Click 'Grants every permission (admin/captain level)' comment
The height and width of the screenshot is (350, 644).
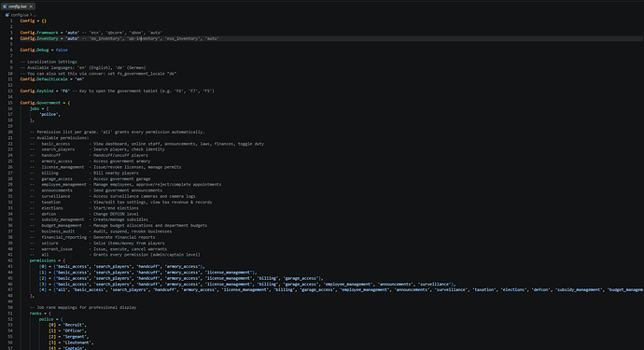(x=147, y=255)
